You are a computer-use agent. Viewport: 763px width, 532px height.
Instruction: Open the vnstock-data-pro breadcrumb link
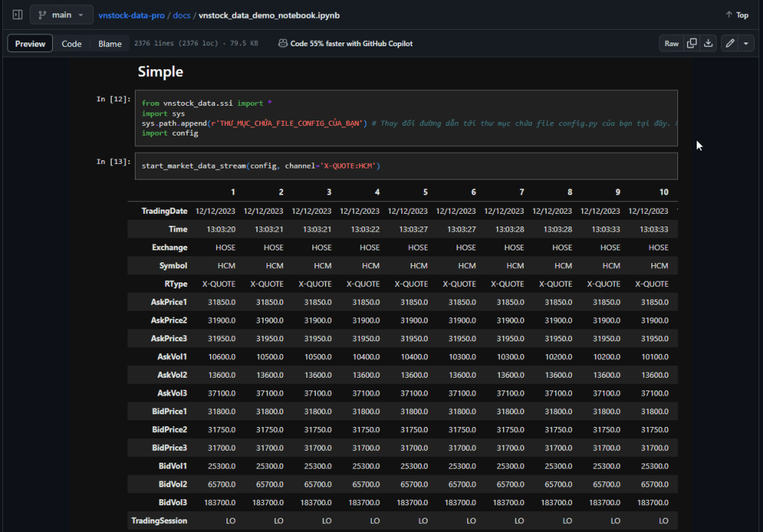pos(131,15)
